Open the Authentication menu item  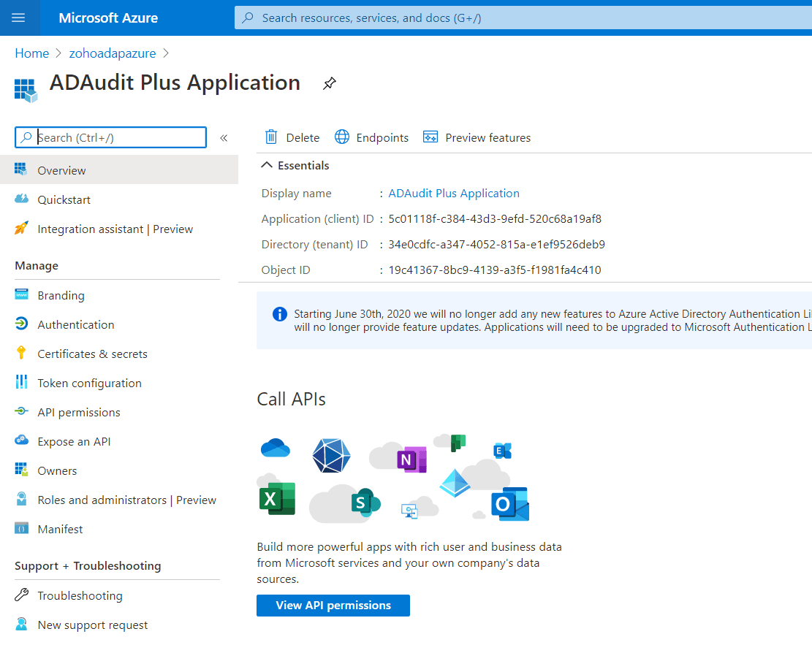click(76, 324)
